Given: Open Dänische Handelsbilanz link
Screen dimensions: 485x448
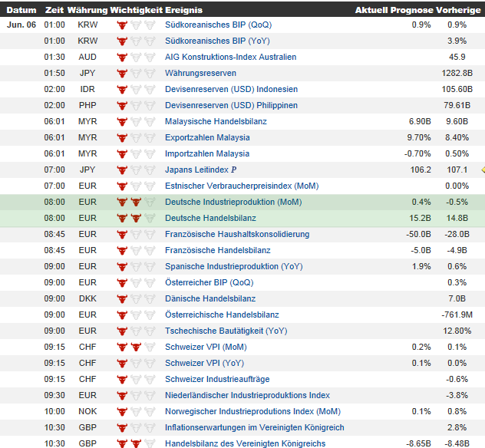Looking at the screenshot, I should 210,298.
